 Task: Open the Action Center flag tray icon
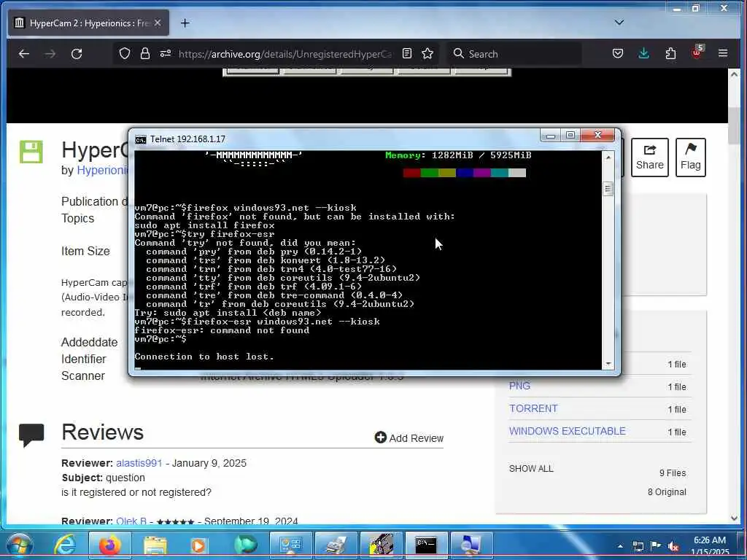656,546
